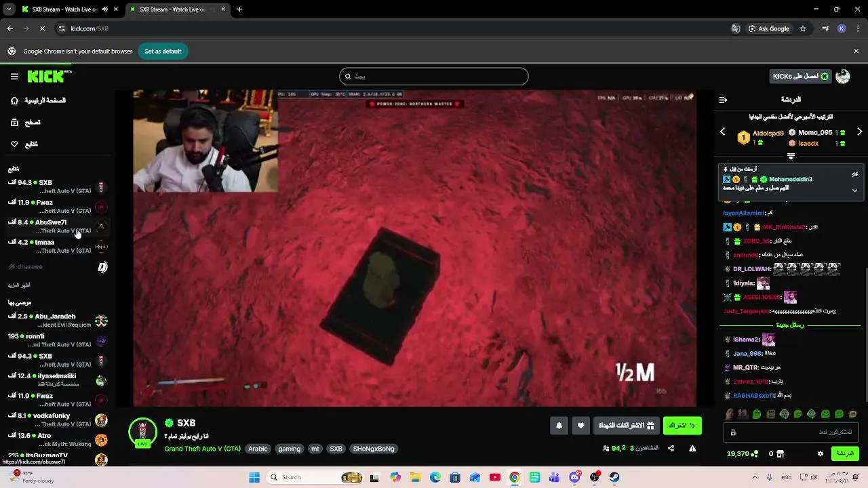Bookmark this page star icon

803,28
